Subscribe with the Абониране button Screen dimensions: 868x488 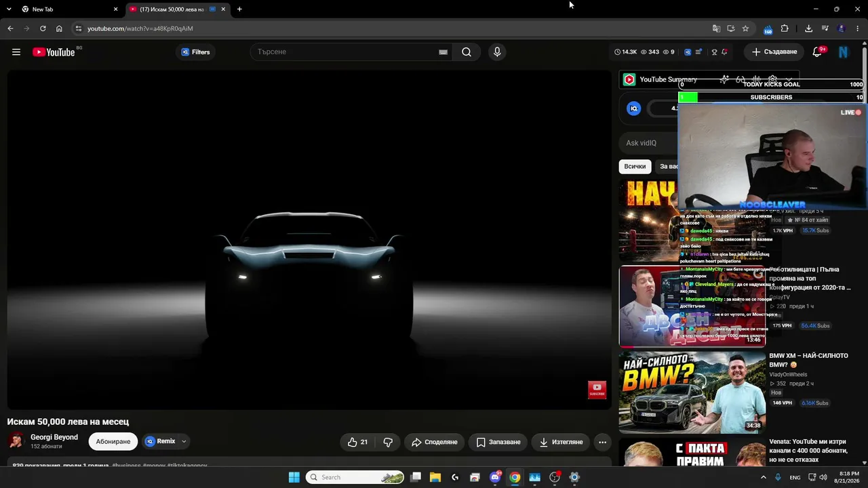(113, 442)
